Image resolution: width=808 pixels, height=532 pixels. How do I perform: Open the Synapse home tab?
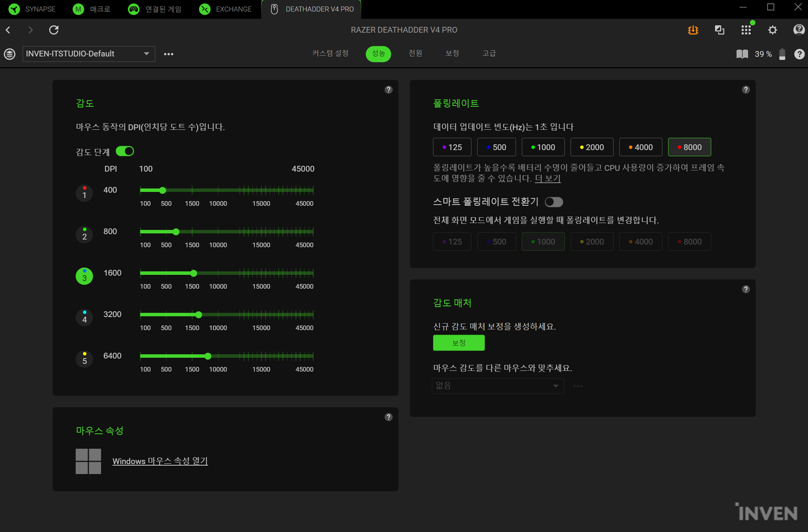(32, 9)
